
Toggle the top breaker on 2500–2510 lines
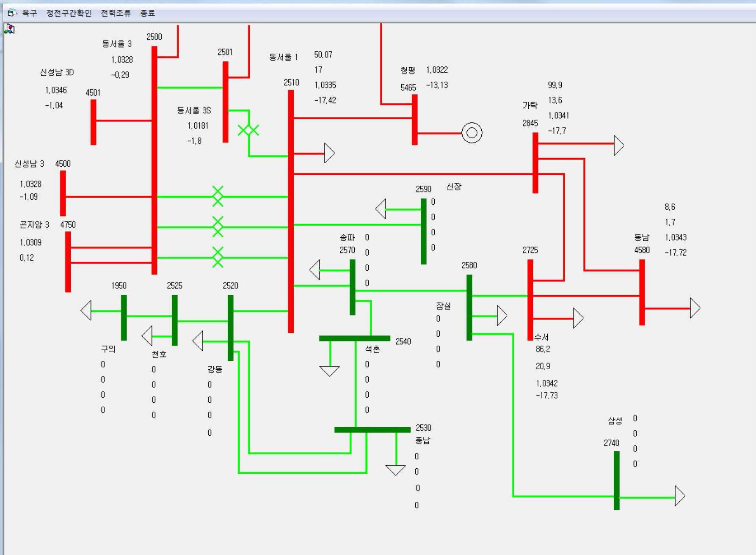(x=218, y=196)
